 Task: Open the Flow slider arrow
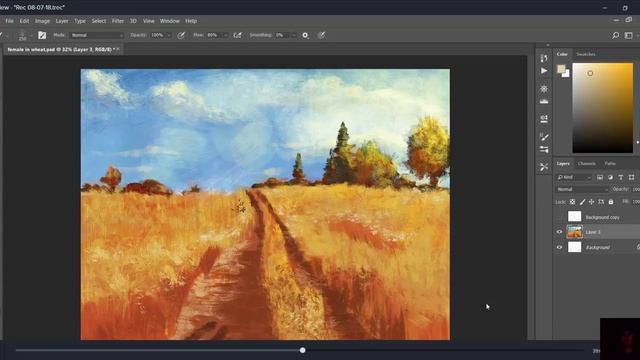tap(225, 36)
